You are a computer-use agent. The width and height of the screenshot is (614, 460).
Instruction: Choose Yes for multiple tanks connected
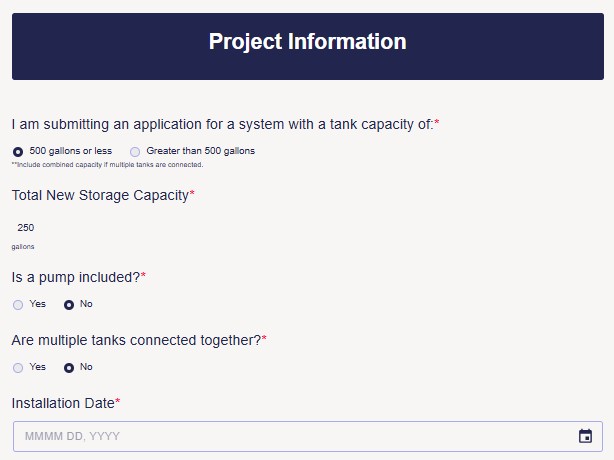18,367
